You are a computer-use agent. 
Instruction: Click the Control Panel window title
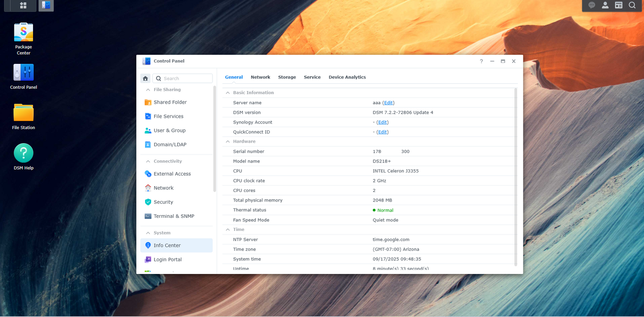click(169, 61)
